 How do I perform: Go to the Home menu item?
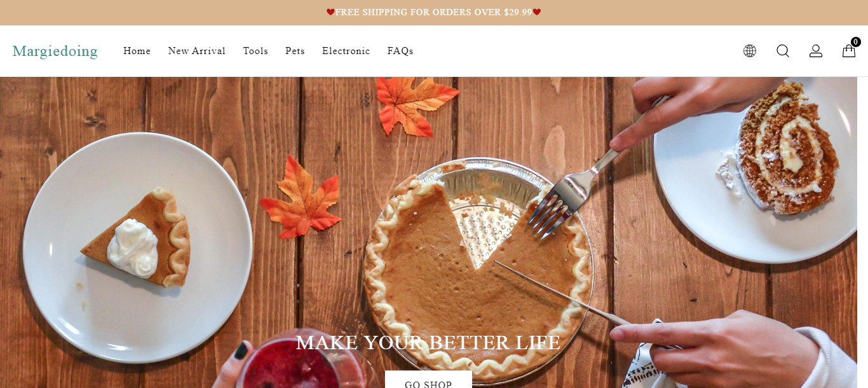coord(137,51)
